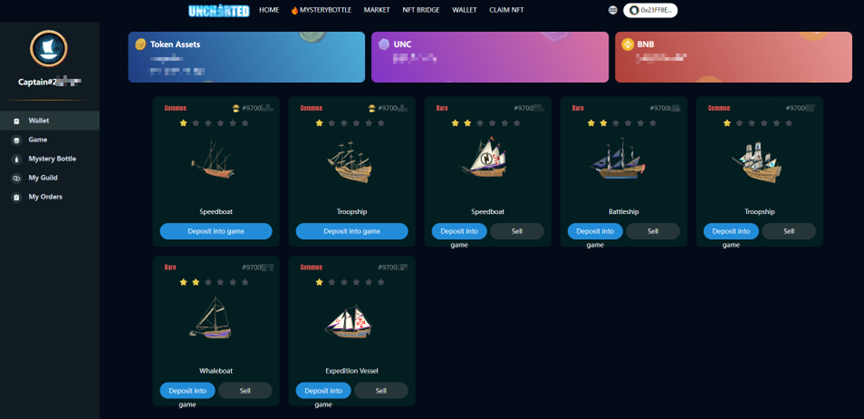Click the Whaleboat ship image
Screen dimensions: 864x419
pos(212,318)
